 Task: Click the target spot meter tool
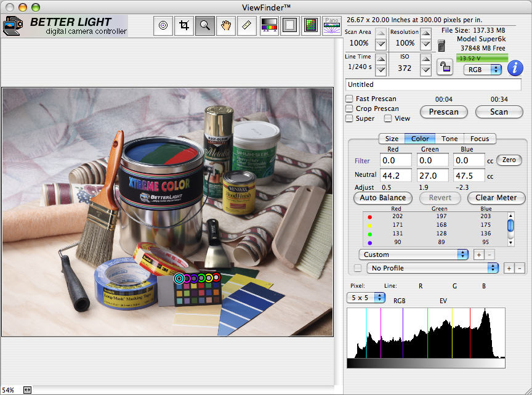[163, 26]
